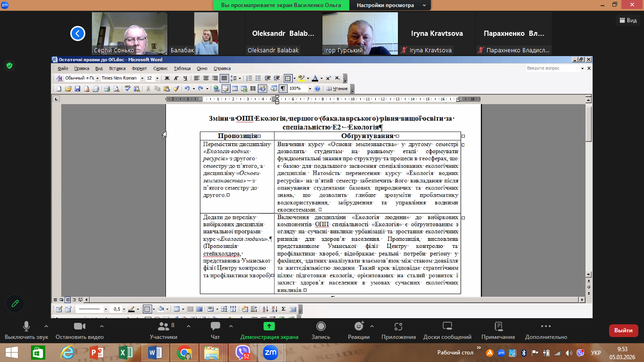
Task: Click the justify alignment button
Action: tap(224, 78)
